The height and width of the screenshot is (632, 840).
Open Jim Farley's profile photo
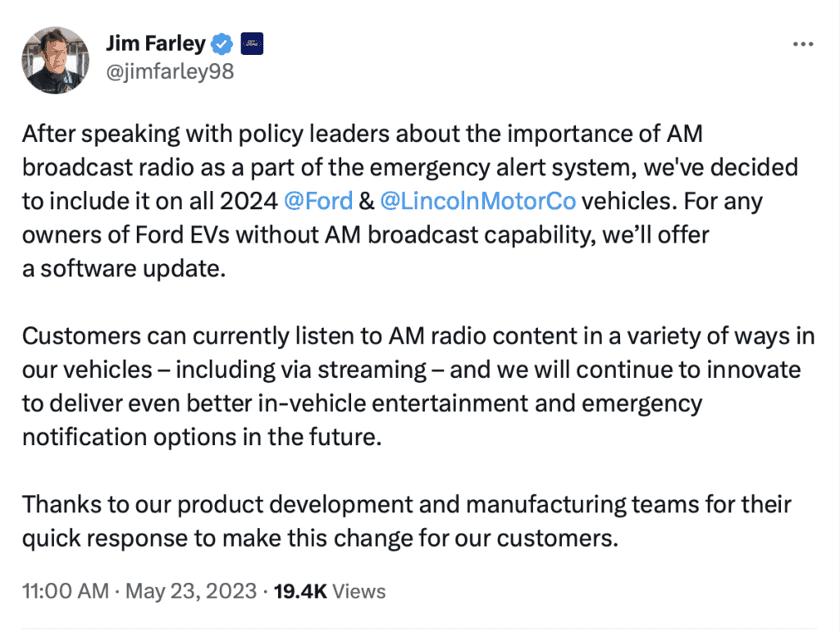point(55,60)
